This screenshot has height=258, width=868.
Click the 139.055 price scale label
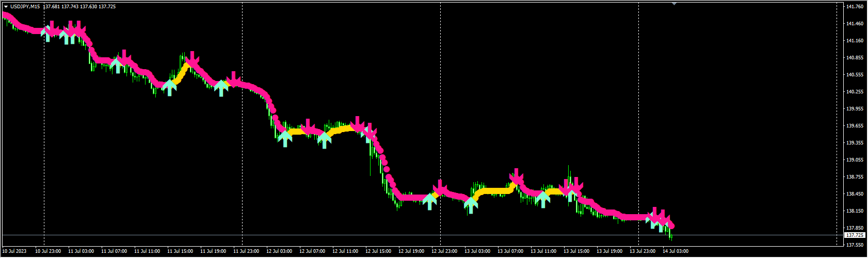point(855,160)
